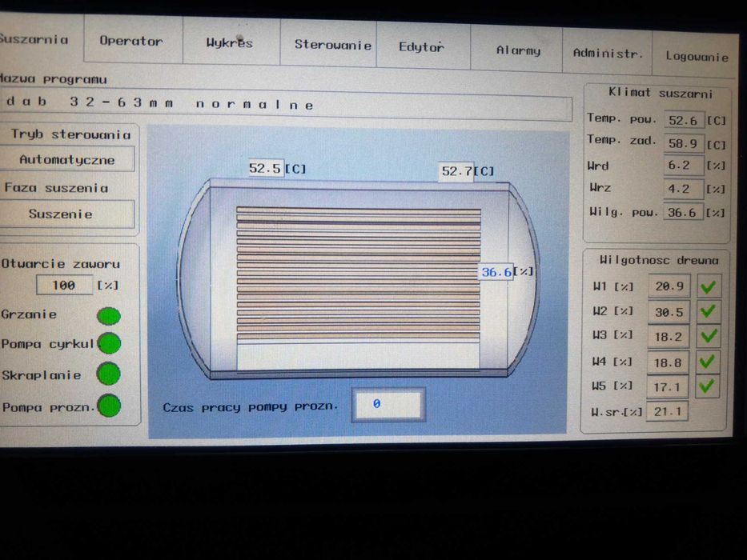
Task: Click the Nazwa programu text field
Action: tap(285, 104)
